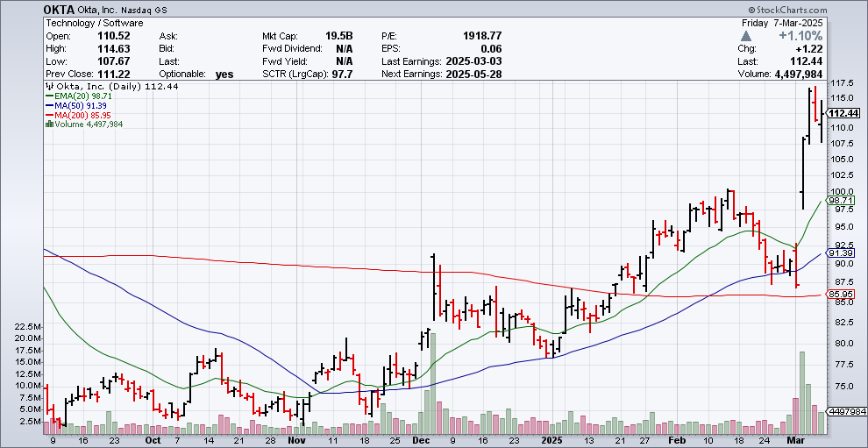This screenshot has width=868, height=448.
Task: Click the StockCharts.com watermark text
Action: [x=786, y=10]
